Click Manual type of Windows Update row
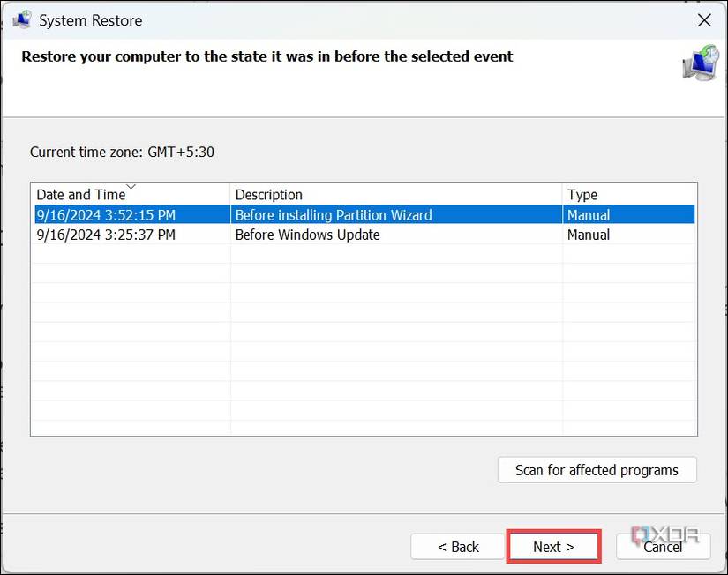The width and height of the screenshot is (728, 575). [x=589, y=235]
